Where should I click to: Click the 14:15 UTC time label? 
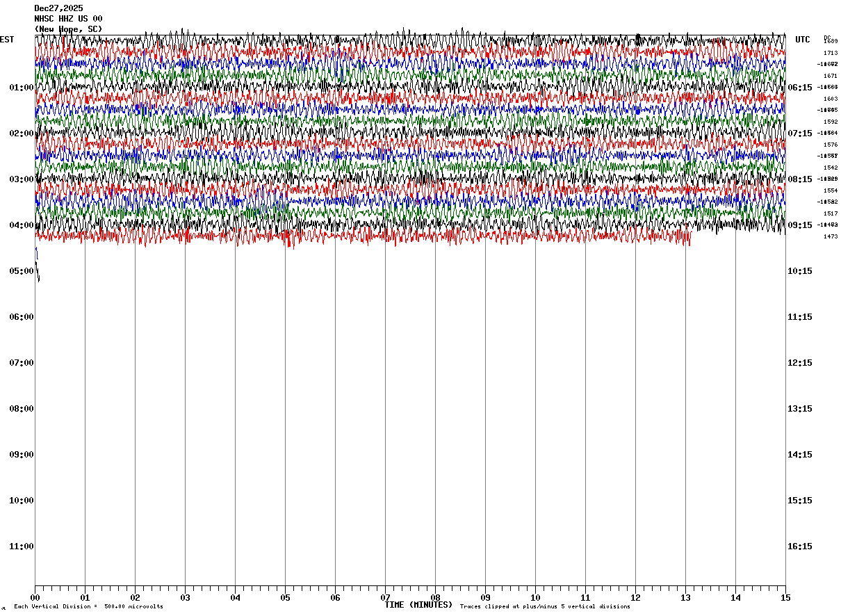tap(800, 455)
